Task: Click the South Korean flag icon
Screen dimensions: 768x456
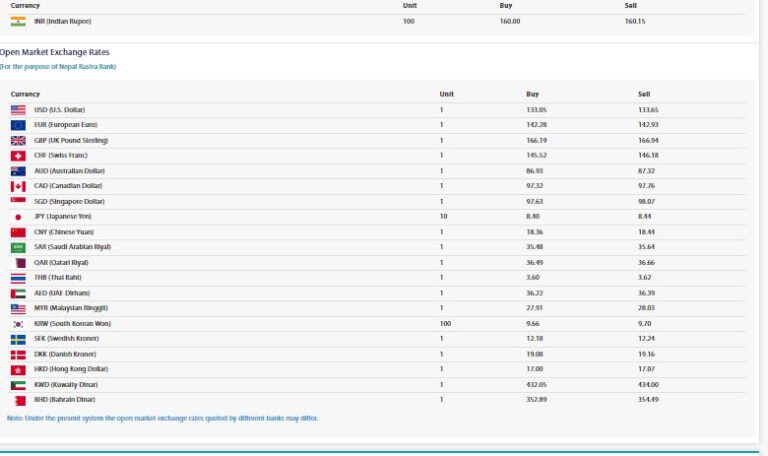Action: click(x=18, y=324)
